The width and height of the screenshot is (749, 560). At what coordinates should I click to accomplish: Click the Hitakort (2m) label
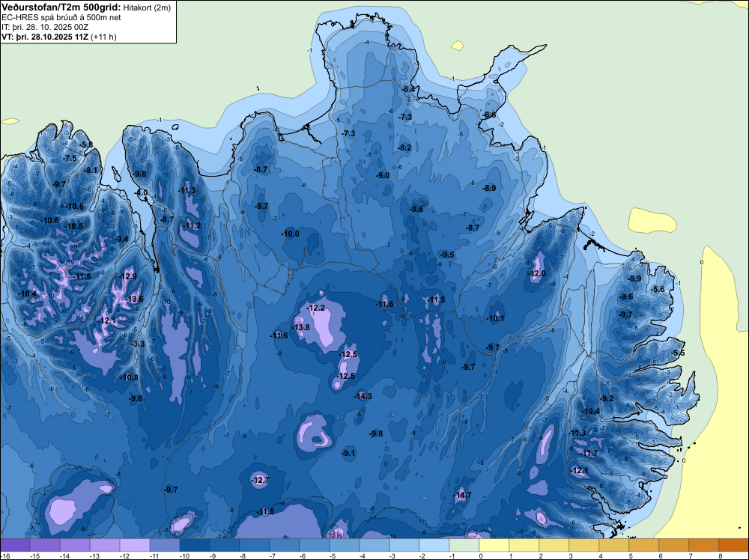click(147, 7)
